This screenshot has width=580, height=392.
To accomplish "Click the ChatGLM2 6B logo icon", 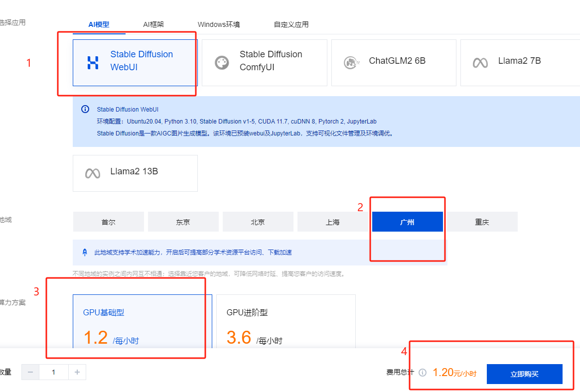I will click(x=351, y=63).
